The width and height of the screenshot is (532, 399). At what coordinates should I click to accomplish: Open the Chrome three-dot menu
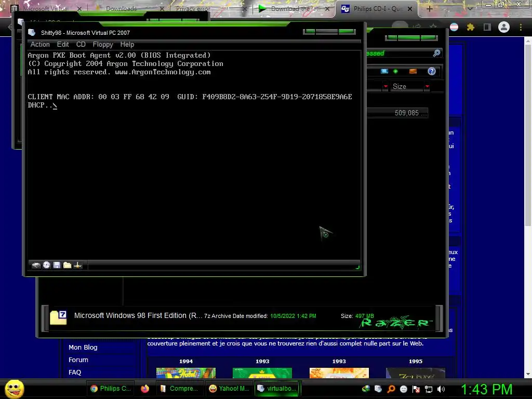(x=521, y=27)
